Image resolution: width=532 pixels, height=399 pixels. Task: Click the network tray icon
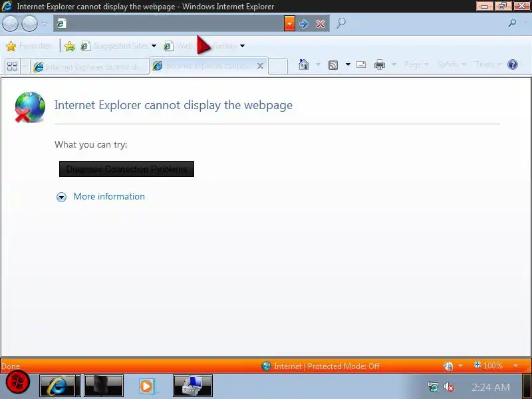[x=433, y=387]
